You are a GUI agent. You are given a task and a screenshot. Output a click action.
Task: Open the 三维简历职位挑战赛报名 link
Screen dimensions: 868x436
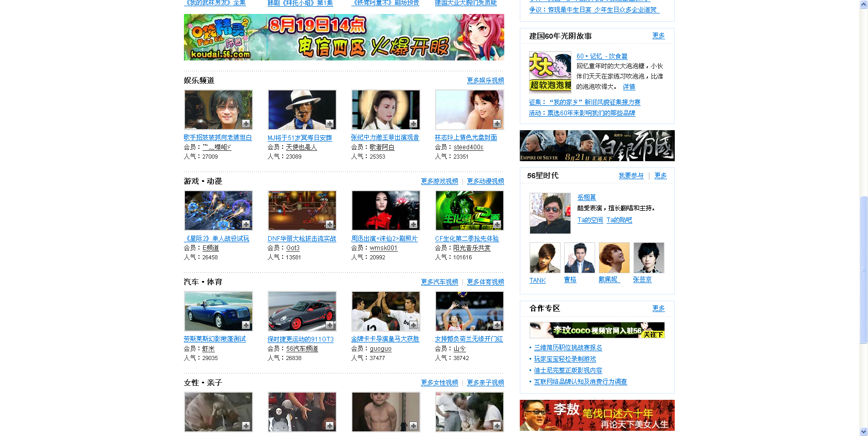[568, 348]
